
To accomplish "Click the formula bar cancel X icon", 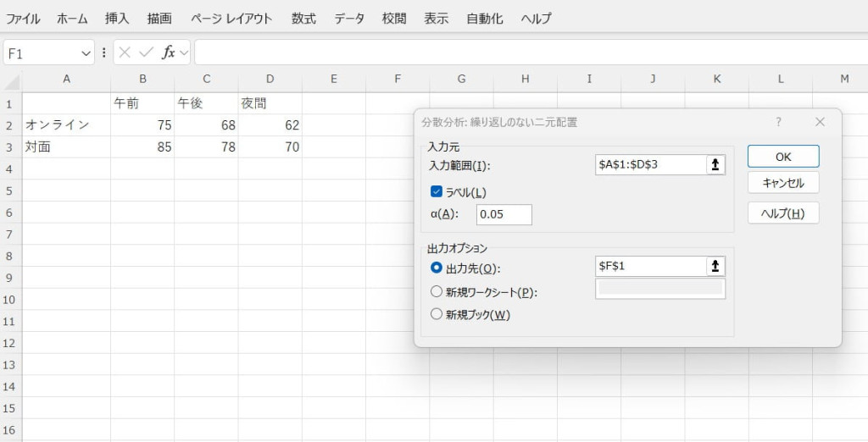I will tap(125, 52).
